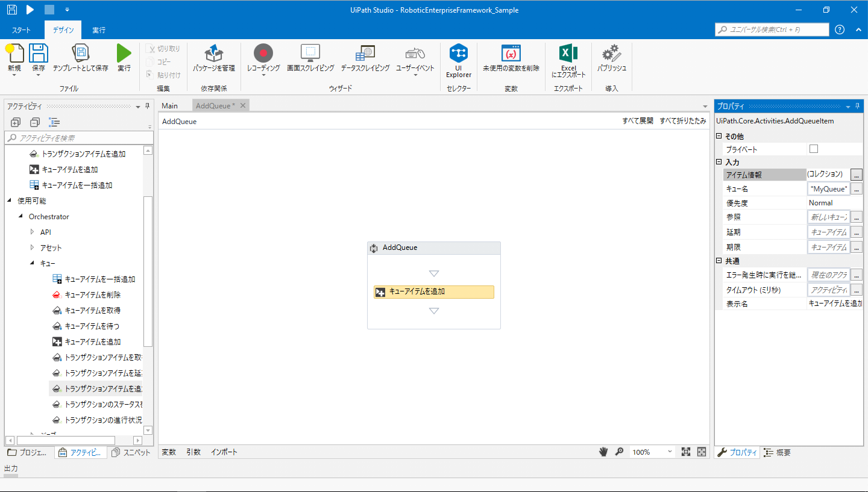The width and height of the screenshot is (868, 492).
Task: Select キューアイテムを追加 activity in designer
Action: (434, 291)
